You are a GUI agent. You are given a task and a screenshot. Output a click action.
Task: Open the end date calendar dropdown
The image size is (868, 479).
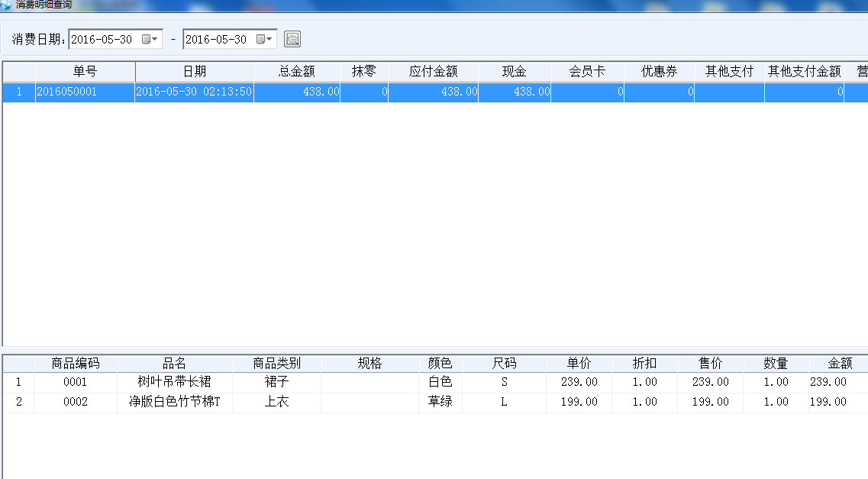[265, 39]
